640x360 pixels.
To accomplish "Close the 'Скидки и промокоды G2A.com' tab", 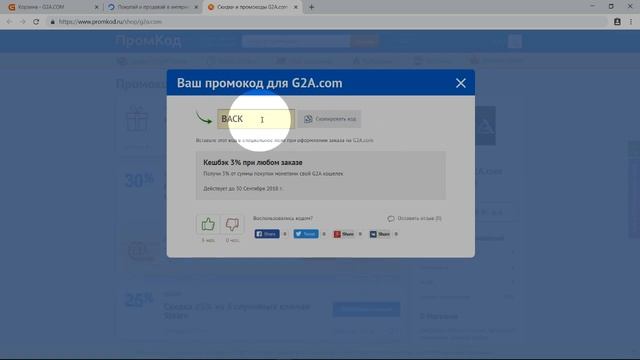I will tap(296, 7).
